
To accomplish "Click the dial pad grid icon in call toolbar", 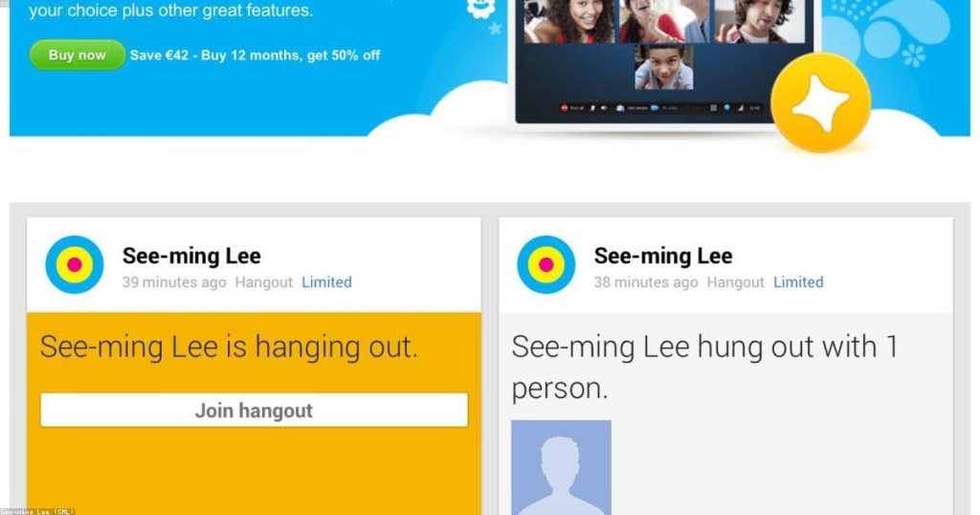I will 713,108.
